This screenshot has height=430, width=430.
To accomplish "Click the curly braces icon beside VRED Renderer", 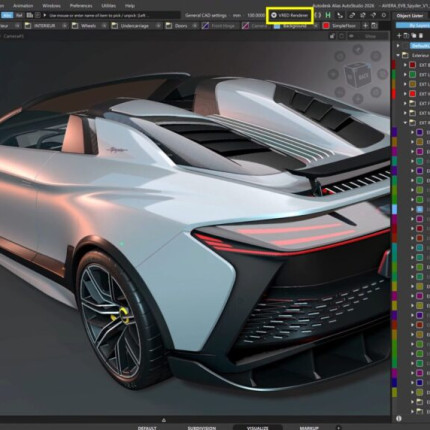I will 318,15.
